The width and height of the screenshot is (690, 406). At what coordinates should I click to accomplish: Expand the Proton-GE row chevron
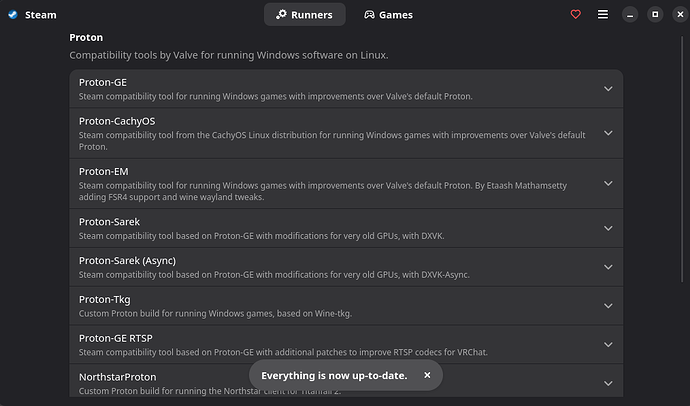[x=608, y=89]
